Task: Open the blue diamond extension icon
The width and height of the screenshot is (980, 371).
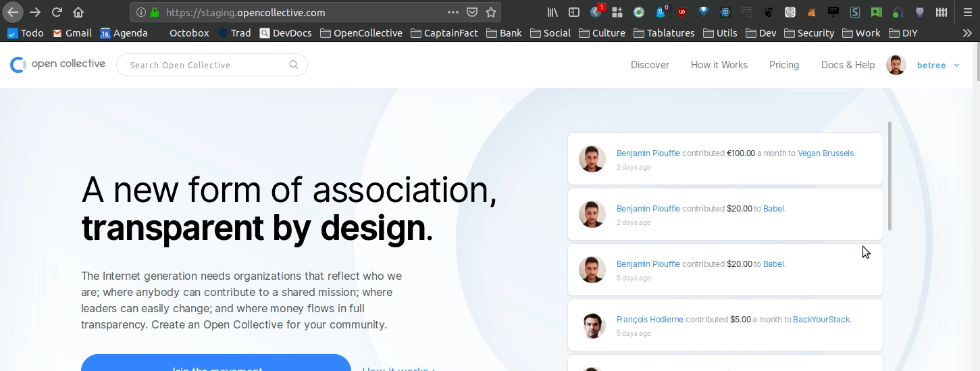Action: tap(704, 12)
